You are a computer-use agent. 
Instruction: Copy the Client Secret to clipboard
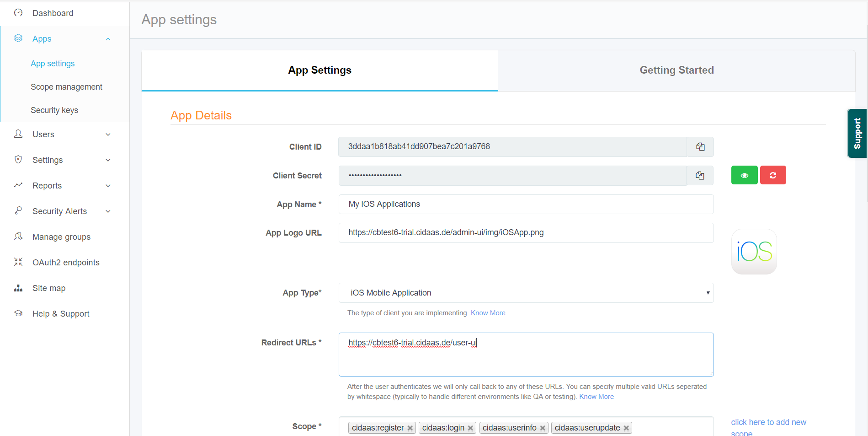tap(700, 176)
